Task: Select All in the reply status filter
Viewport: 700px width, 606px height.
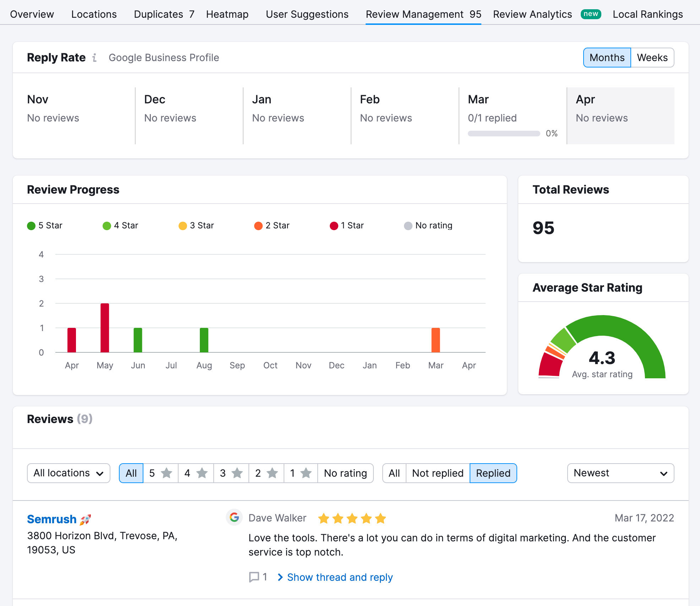Action: tap(394, 473)
